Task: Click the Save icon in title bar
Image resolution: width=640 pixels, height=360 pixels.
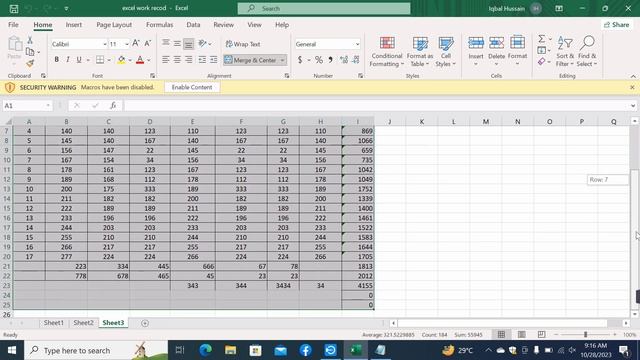Action: [14, 8]
